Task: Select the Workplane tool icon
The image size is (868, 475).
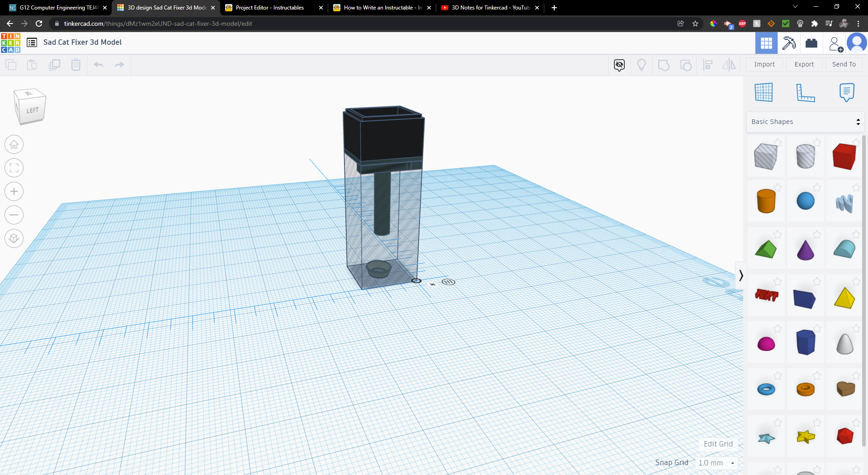Action: click(x=764, y=92)
